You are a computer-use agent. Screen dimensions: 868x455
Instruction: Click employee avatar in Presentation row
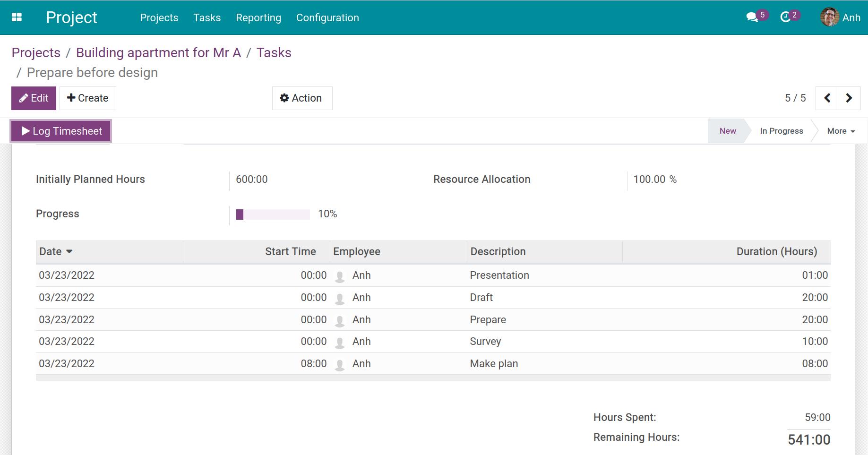pyautogui.click(x=339, y=276)
